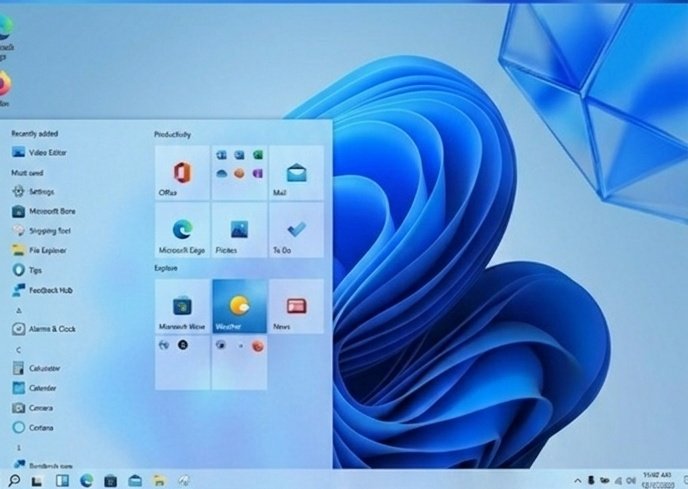Screen dimensions: 688x489
Task: Open Microsoft Store in the app list
Action: click(44, 212)
